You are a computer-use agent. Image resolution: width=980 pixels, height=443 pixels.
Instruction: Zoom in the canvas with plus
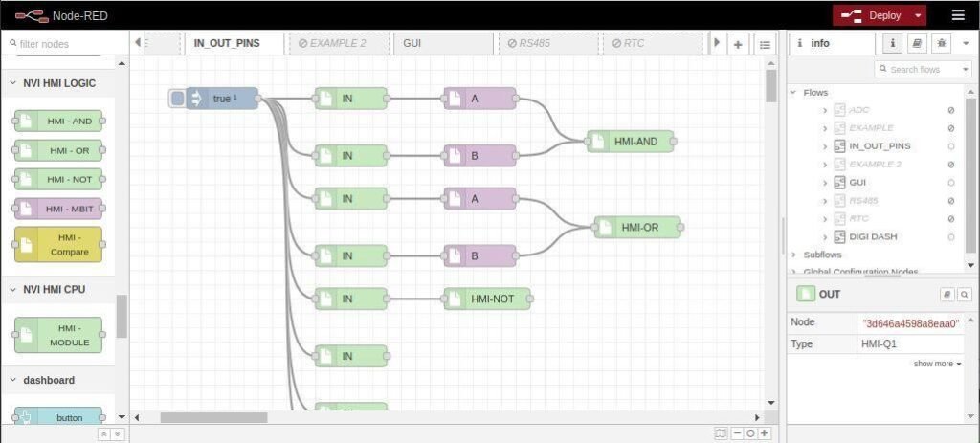765,433
